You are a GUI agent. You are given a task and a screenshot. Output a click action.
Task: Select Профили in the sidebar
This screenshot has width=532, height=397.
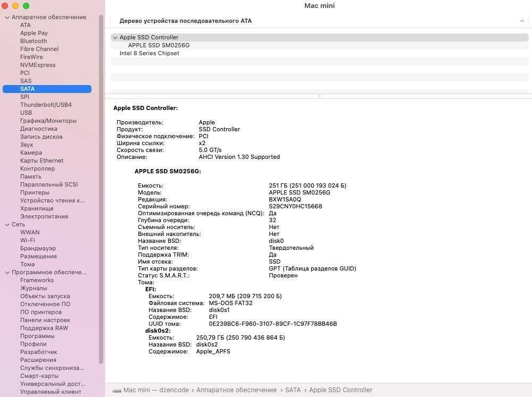33,344
